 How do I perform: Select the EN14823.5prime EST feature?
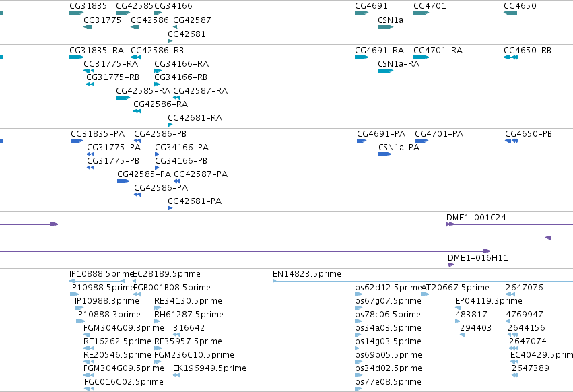pyautogui.click(x=423, y=281)
